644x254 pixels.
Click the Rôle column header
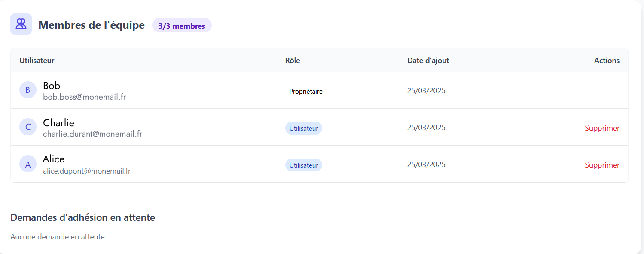tap(293, 61)
